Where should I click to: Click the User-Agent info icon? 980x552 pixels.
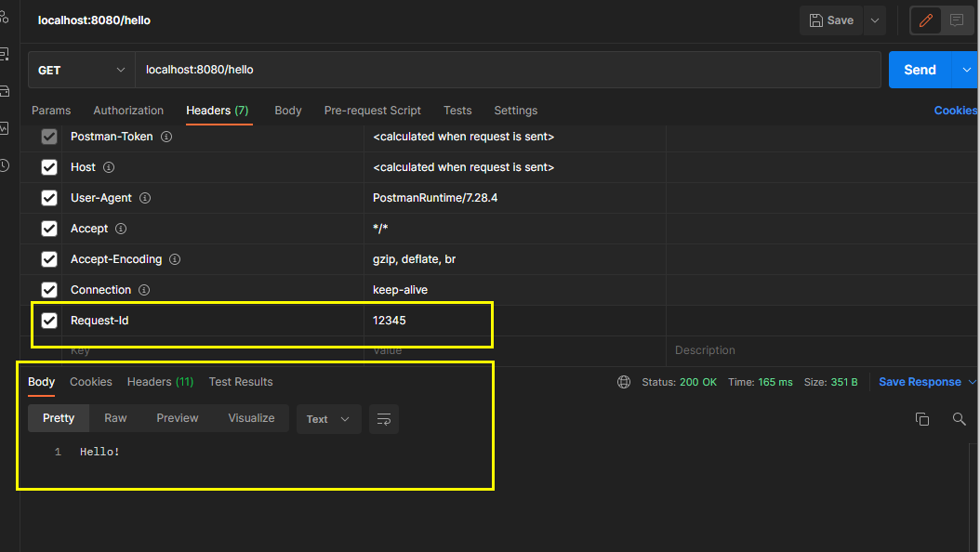pos(145,198)
